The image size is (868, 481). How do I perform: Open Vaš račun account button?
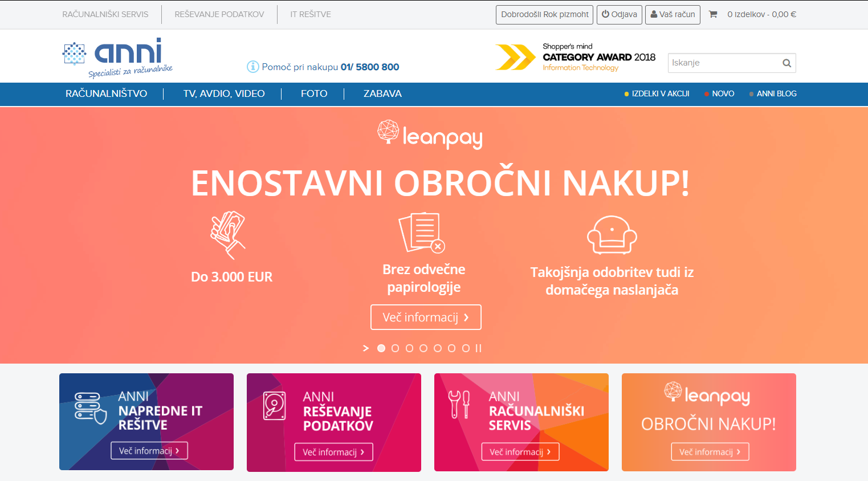click(673, 14)
